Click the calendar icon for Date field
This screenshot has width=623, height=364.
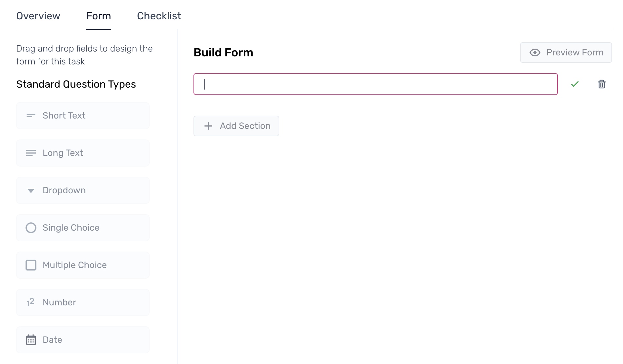31,340
